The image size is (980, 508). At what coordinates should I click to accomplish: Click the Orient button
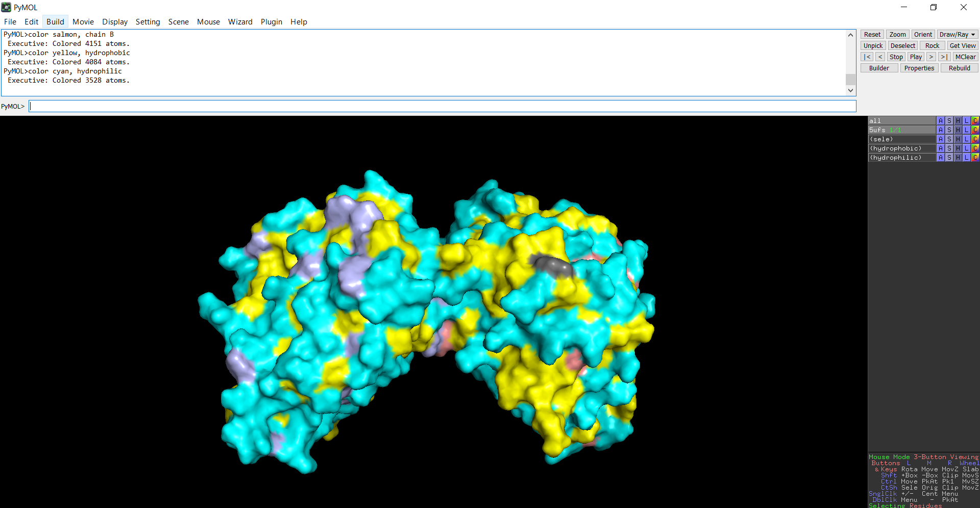pos(923,35)
